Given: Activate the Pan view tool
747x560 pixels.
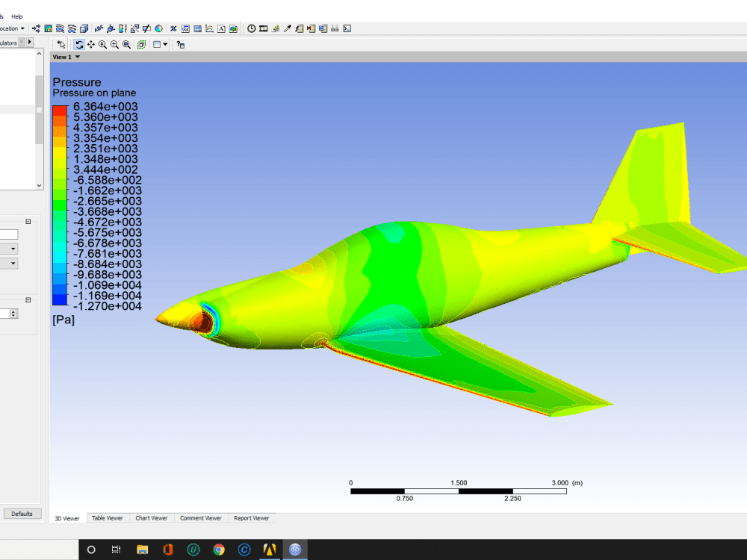Looking at the screenshot, I should pyautogui.click(x=91, y=44).
